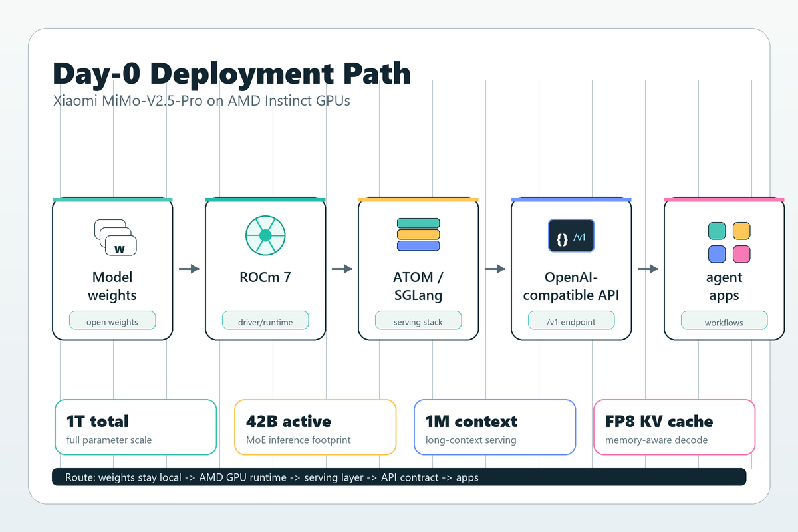Open the /v1 API code icon
798x532 pixels.
coord(571,236)
